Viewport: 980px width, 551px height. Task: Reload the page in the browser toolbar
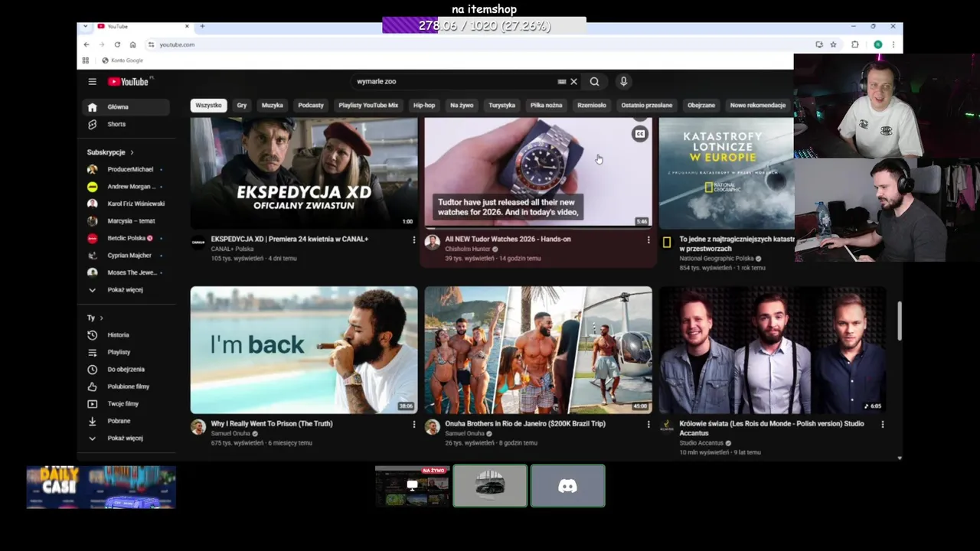point(117,44)
